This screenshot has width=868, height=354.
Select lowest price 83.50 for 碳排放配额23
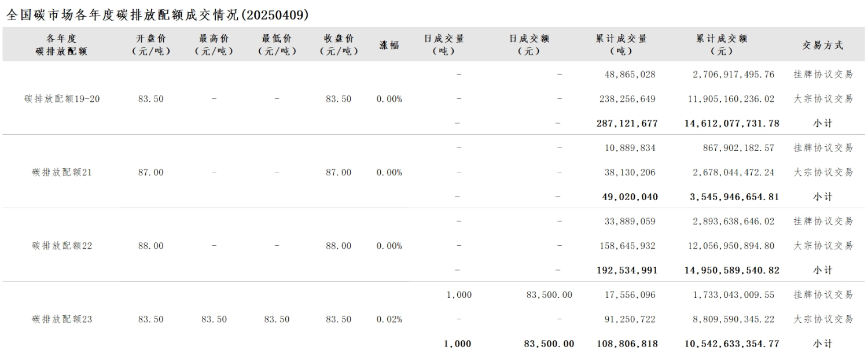pyautogui.click(x=277, y=319)
